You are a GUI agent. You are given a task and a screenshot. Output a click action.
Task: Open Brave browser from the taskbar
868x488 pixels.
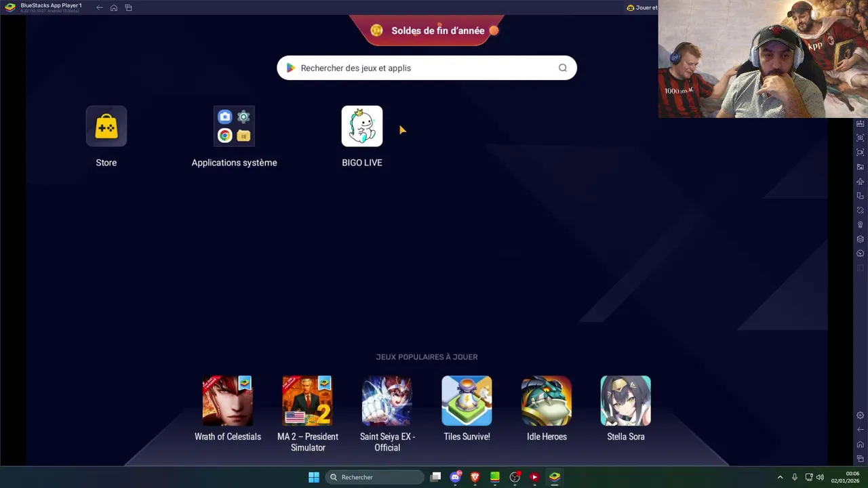click(475, 477)
